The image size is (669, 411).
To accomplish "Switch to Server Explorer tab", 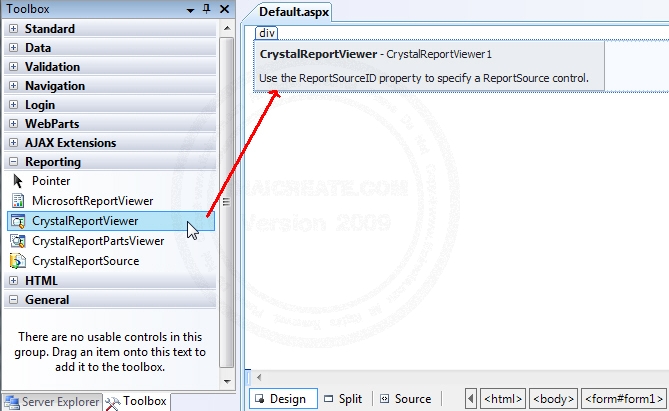I will [52, 402].
